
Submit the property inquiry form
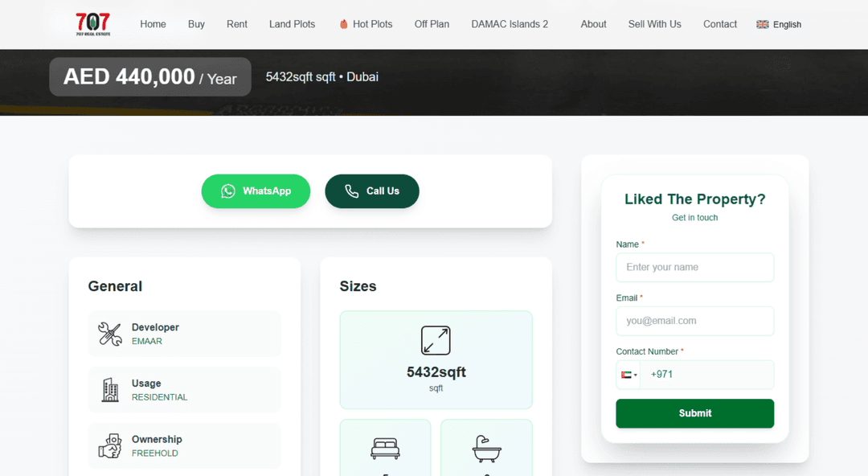pyautogui.click(x=694, y=413)
